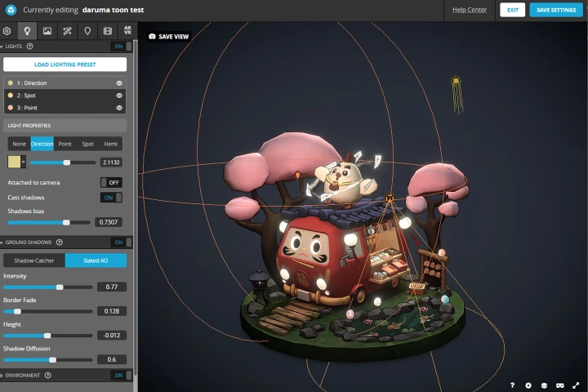Disable the Cast shadows switch

coord(111,198)
